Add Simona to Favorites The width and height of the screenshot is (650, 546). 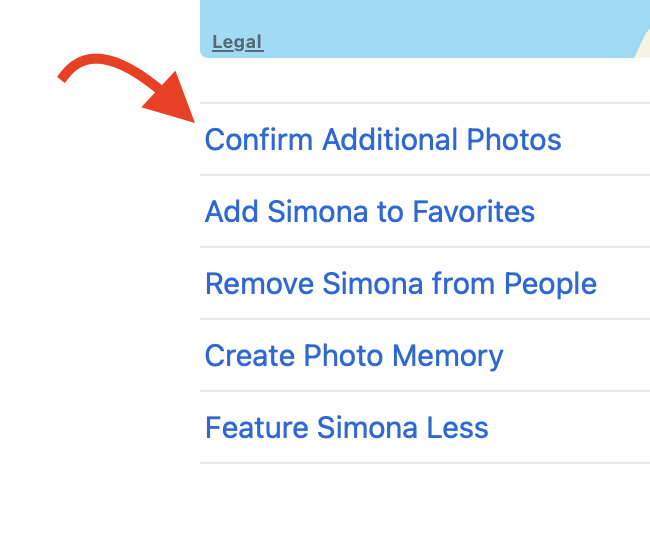[369, 212]
